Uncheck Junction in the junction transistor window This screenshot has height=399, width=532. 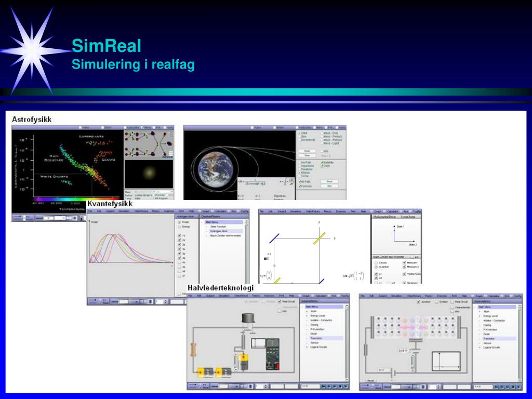pyautogui.click(x=418, y=301)
